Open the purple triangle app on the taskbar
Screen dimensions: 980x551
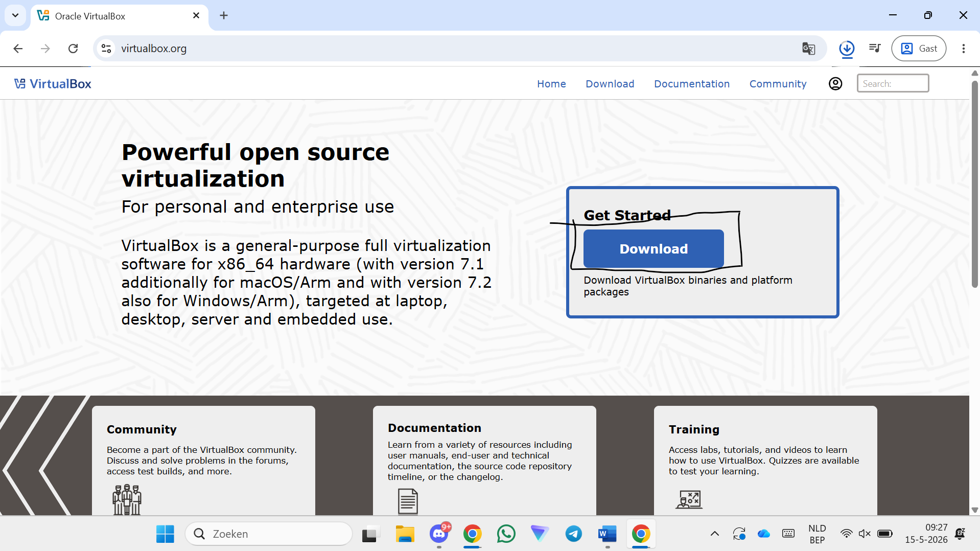point(540,534)
